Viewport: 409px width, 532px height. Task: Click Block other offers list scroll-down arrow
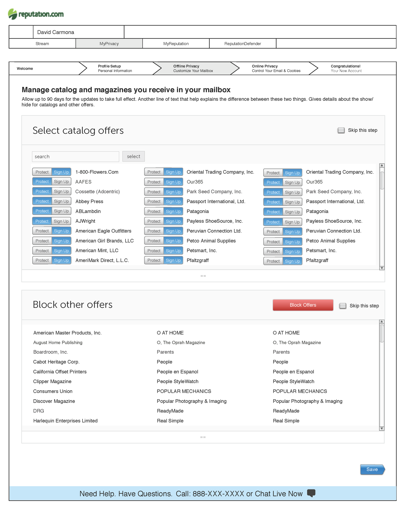382,429
